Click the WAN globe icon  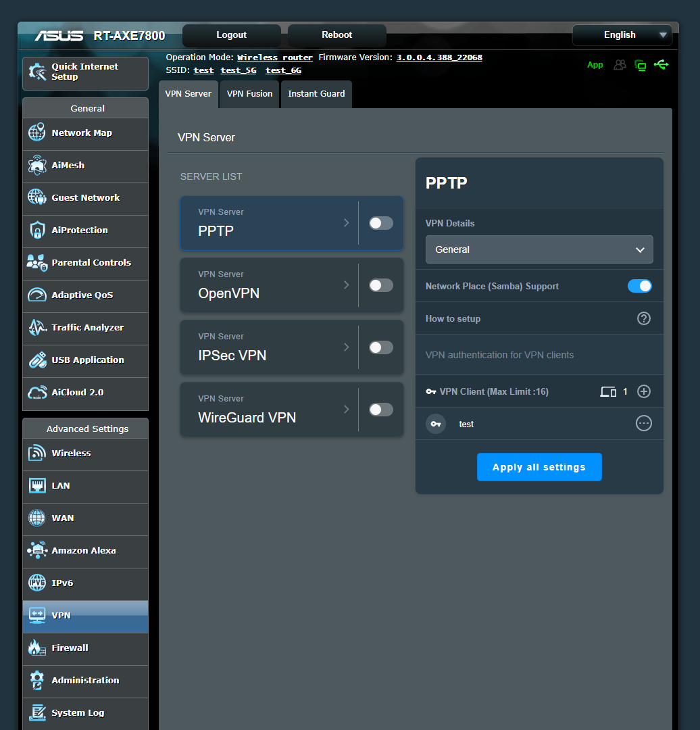(x=37, y=518)
